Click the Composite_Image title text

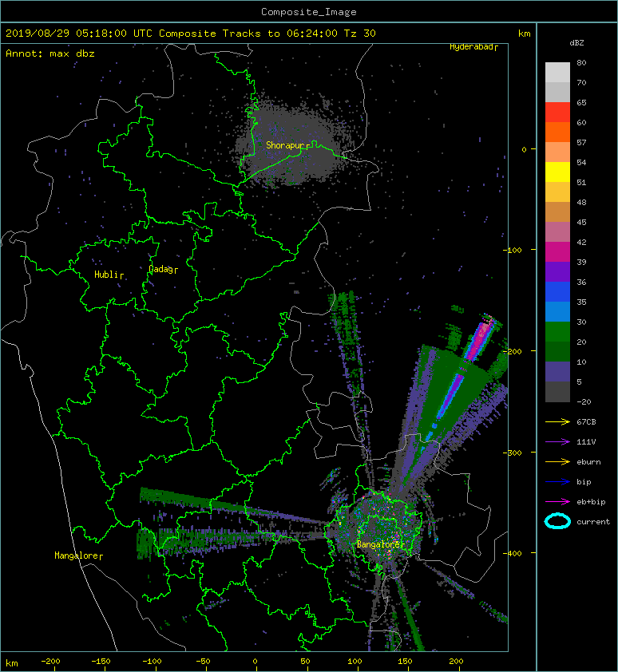[x=309, y=11]
